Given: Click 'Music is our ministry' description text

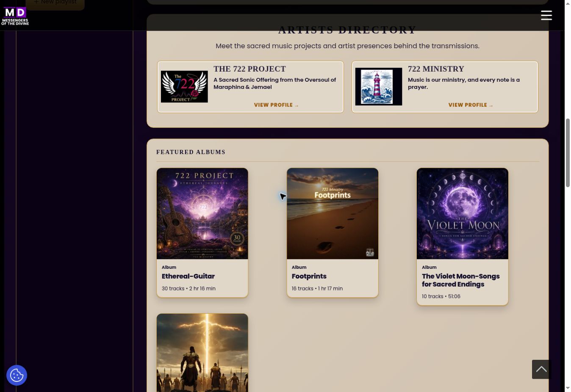Looking at the screenshot, I should [464, 83].
